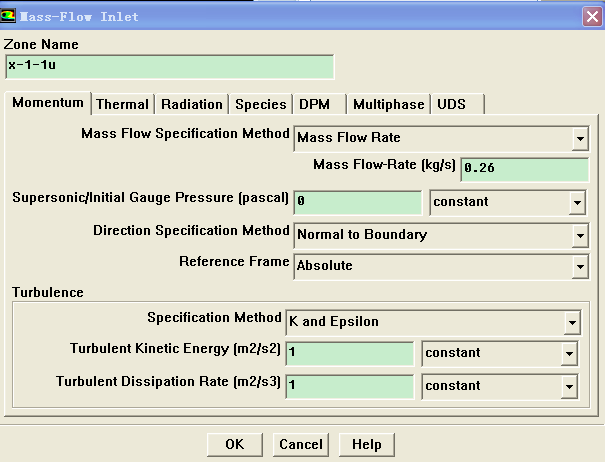Viewport: 605px width, 462px height.
Task: Open the Reference Frame dropdown
Action: [x=579, y=267]
